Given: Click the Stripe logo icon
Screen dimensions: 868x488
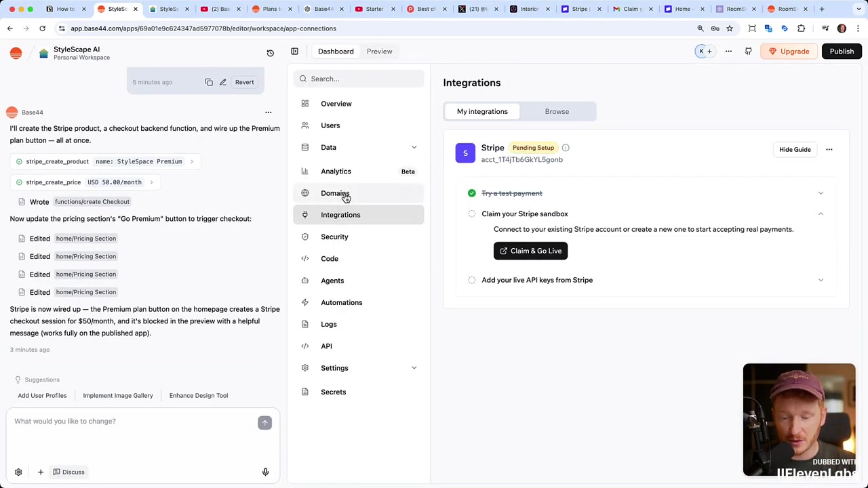Looking at the screenshot, I should (x=465, y=153).
